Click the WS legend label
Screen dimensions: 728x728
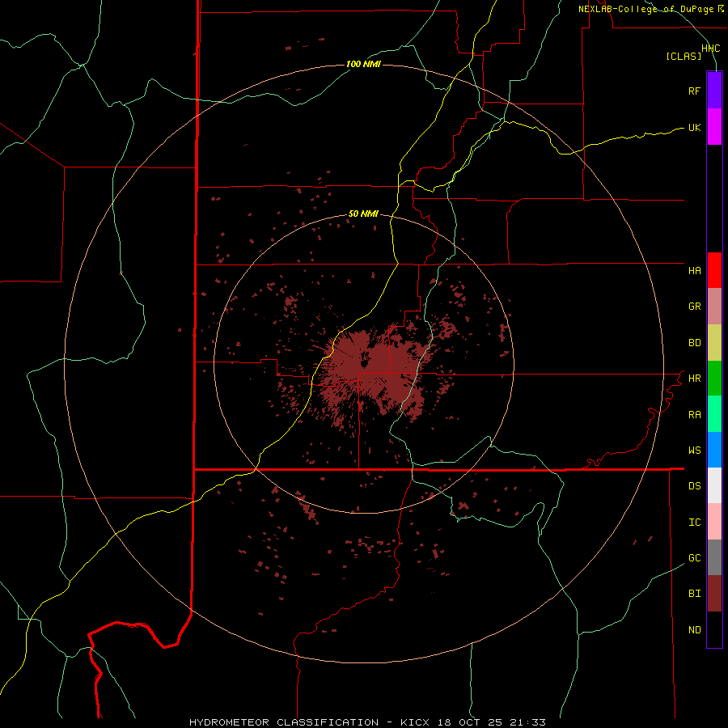tap(694, 451)
